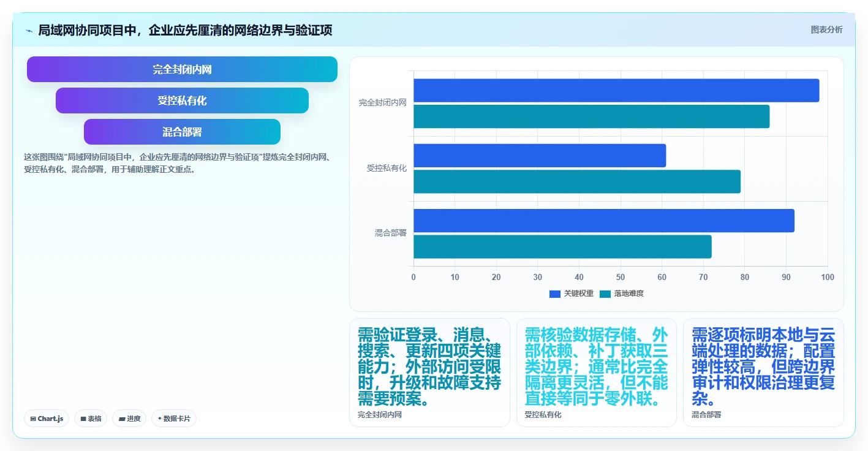Click 完全封闭内网 blue 关键权重 bar
The image size is (868, 451).
616,91
